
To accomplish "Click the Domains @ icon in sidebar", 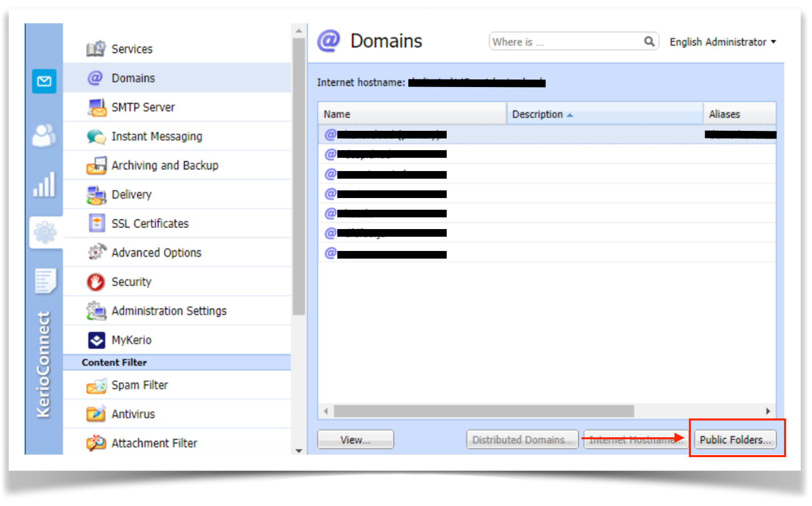I will click(x=95, y=78).
